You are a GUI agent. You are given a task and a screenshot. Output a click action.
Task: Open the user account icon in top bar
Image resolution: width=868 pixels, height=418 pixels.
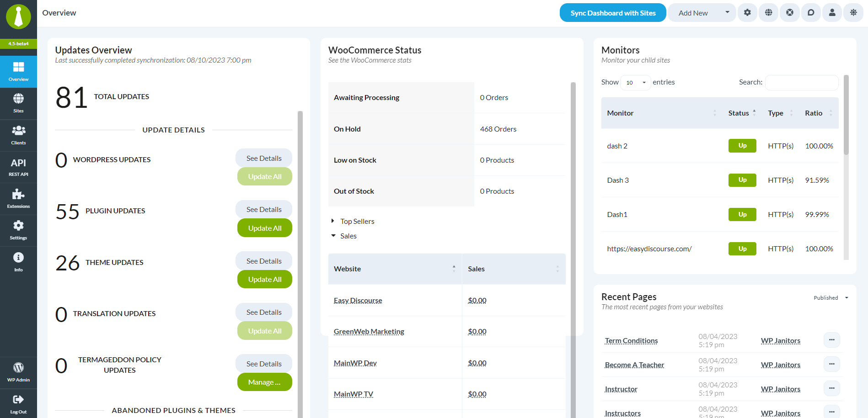coord(832,13)
